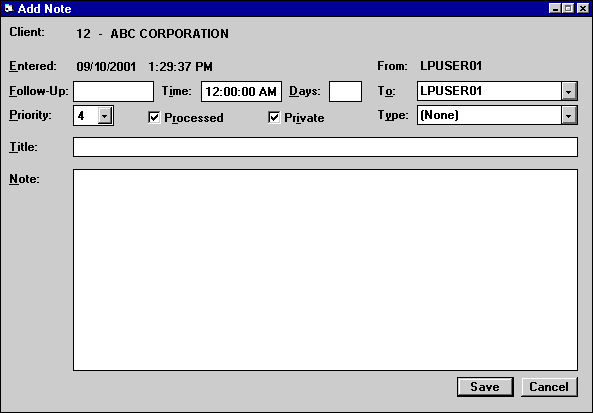Click the Title text field
The image size is (593, 413).
[325, 147]
